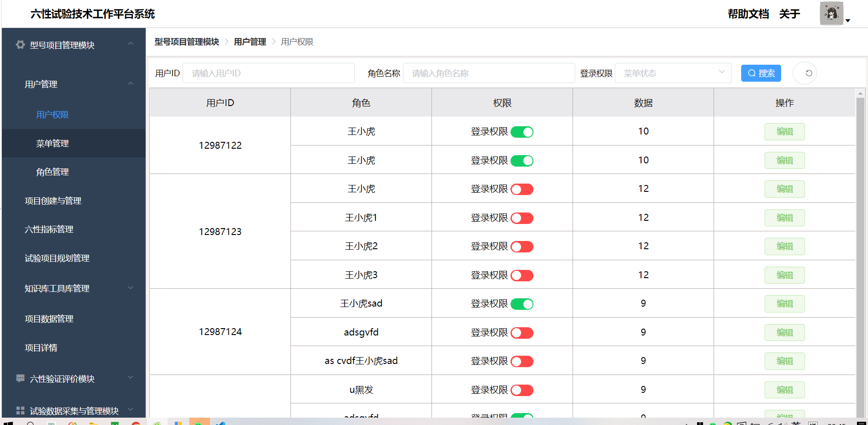Screen dimensions: 868x425
Task: Open 关于 link in header
Action: (x=789, y=14)
